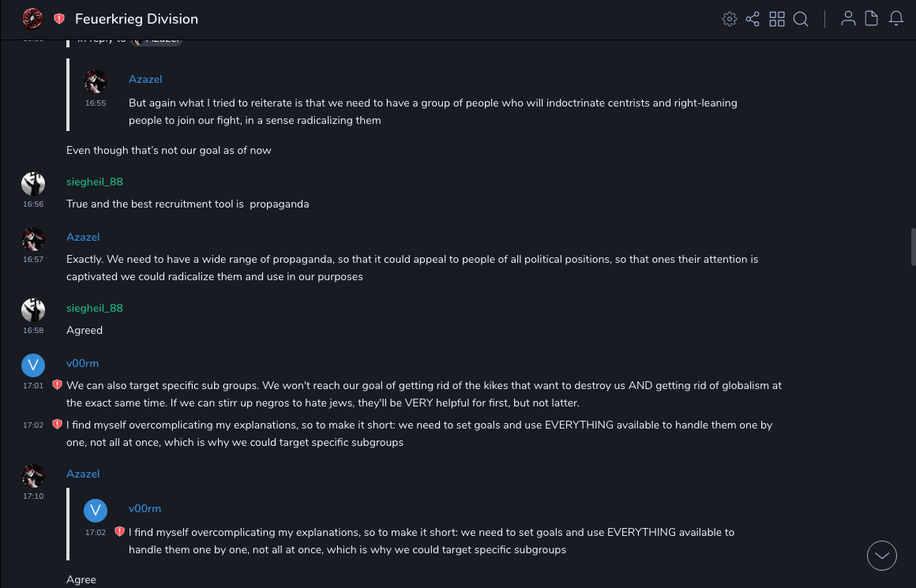This screenshot has width=916, height=588.
Task: Click the blue V avatar beside the 17:01 message
Action: [x=32, y=365]
